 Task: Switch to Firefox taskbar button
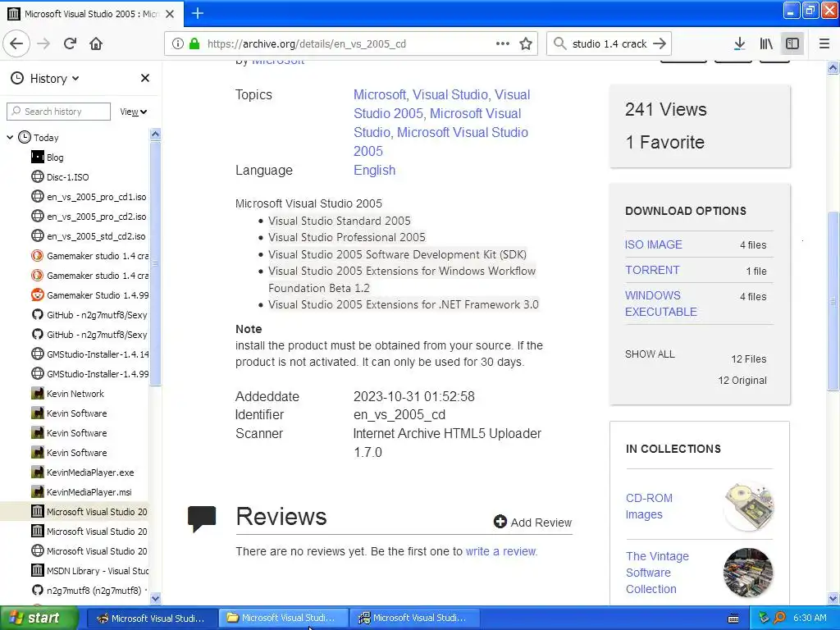click(x=151, y=619)
